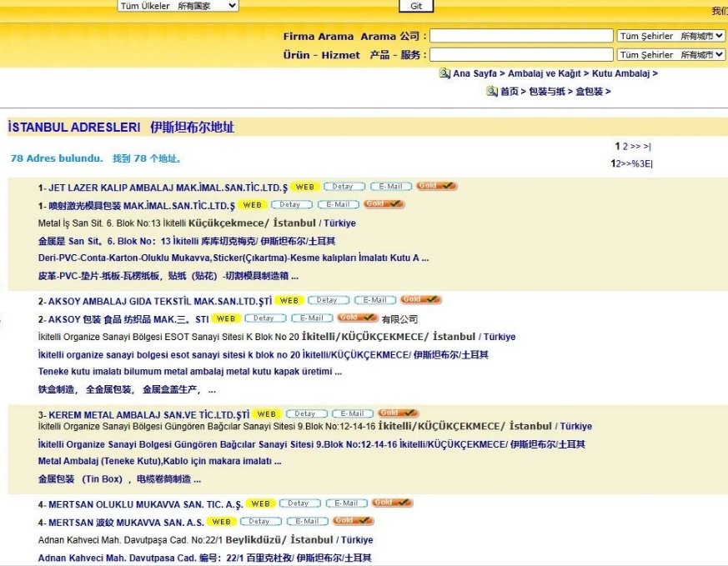Viewport: 728px width, 566px height.
Task: Open the 包装与纸 breadcrumb link
Action: coord(547,92)
